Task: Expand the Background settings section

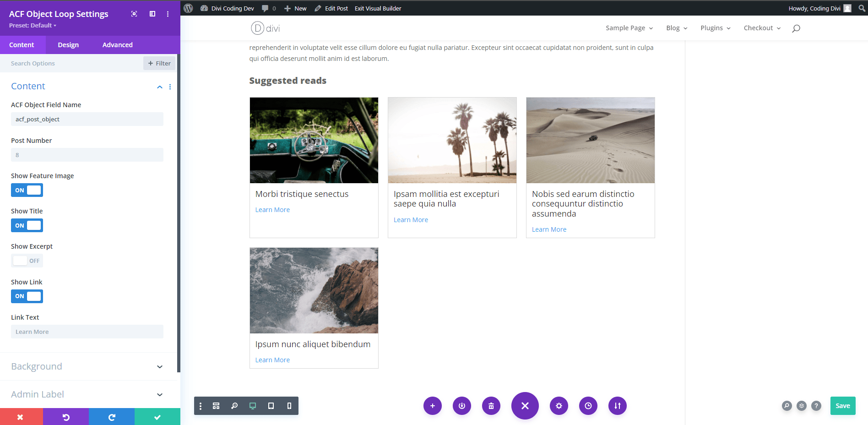Action: pyautogui.click(x=159, y=366)
